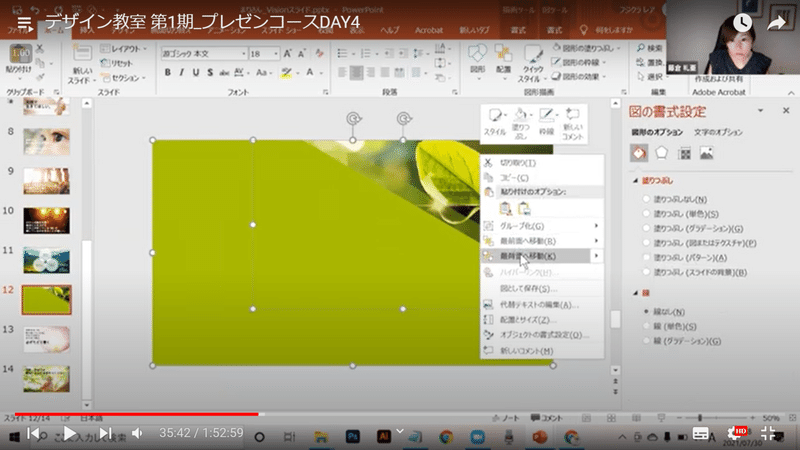
Task: Open the セクション dropdown
Action: (x=123, y=78)
